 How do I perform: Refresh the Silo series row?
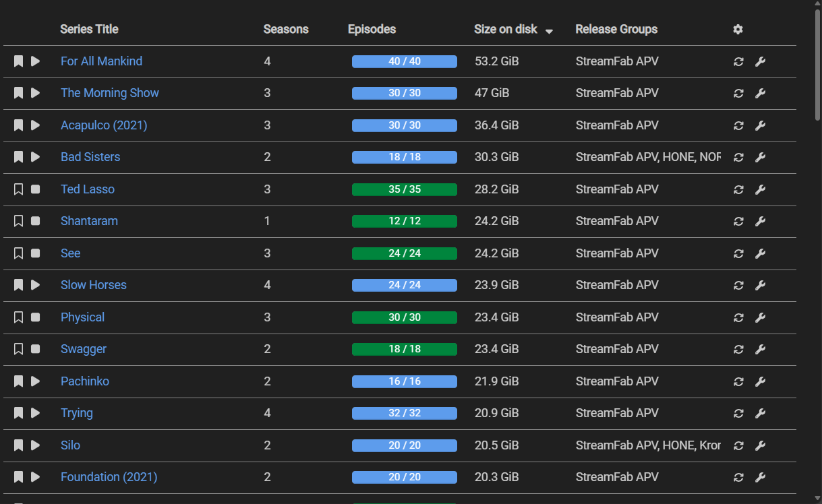pos(738,445)
